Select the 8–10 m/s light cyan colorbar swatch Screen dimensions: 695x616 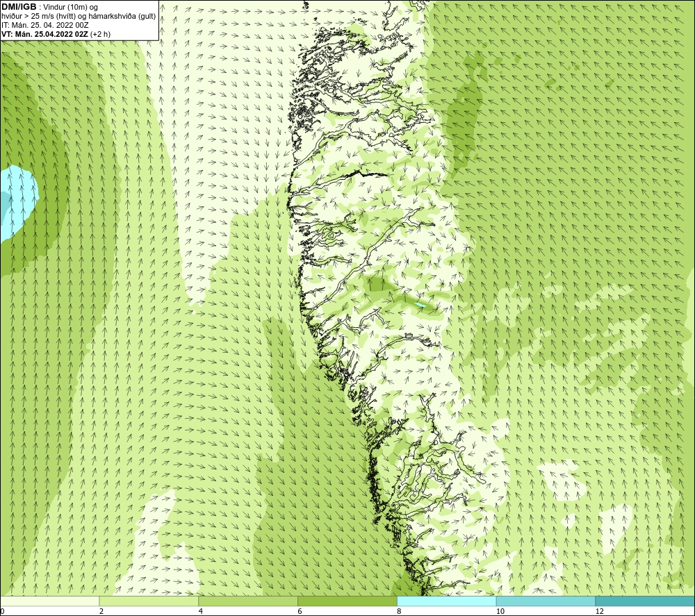(x=447, y=601)
